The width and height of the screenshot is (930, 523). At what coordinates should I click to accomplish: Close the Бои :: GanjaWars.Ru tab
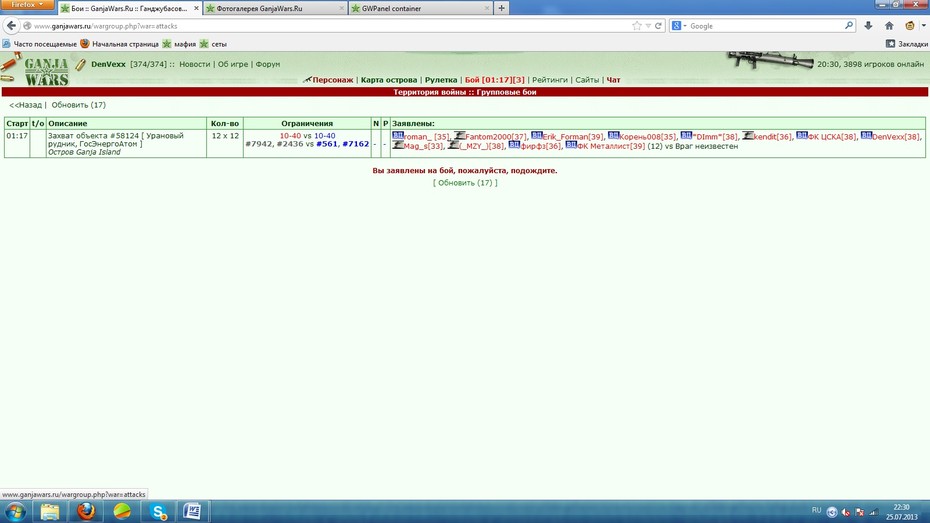pos(196,8)
